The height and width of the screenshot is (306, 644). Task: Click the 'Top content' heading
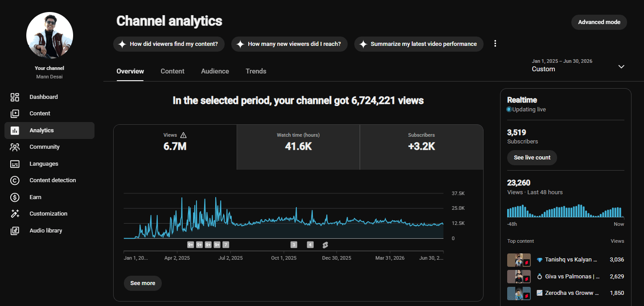coord(521,241)
